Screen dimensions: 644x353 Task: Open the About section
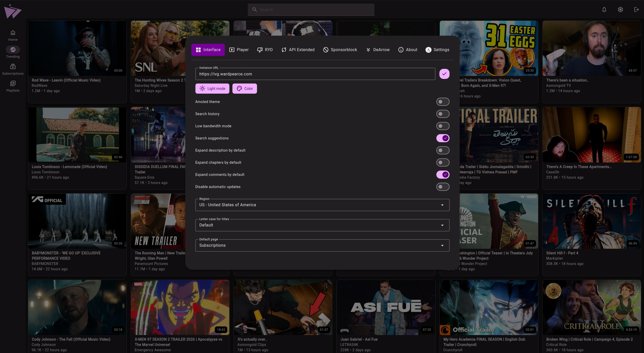coord(407,50)
